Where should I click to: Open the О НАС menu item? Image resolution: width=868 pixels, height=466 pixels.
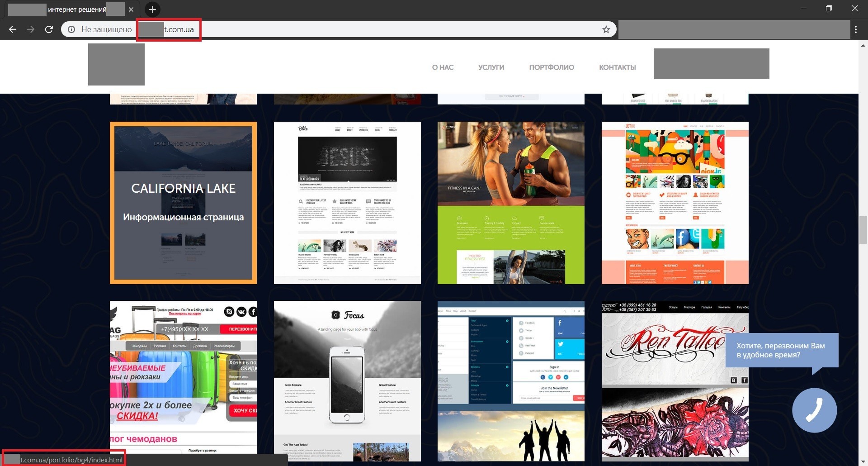pyautogui.click(x=443, y=67)
